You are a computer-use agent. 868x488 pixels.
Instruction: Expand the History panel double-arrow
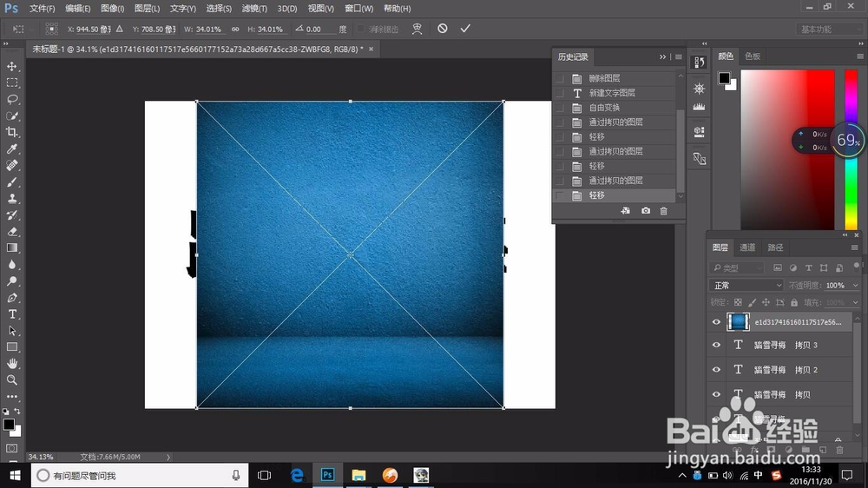[x=662, y=56]
